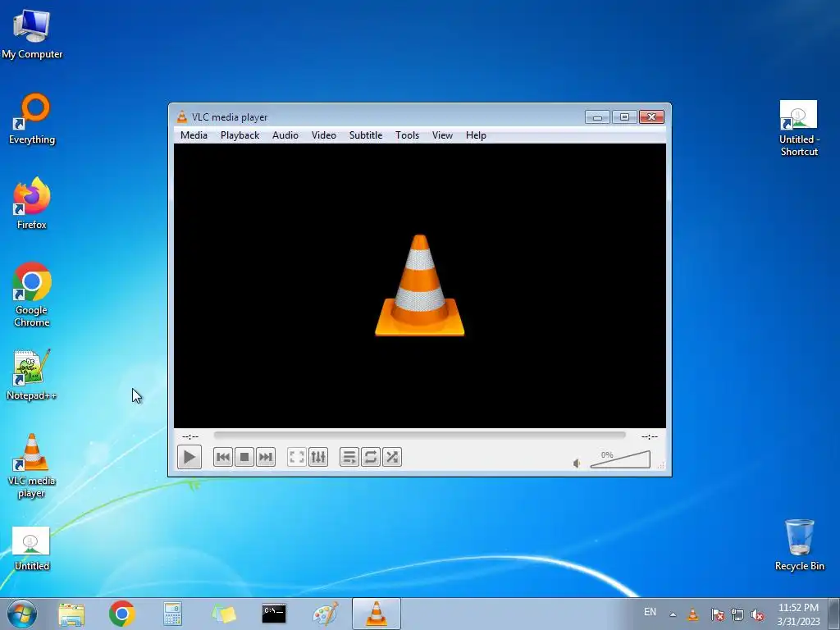840x630 pixels.
Task: Click the remaining time label
Action: point(650,436)
